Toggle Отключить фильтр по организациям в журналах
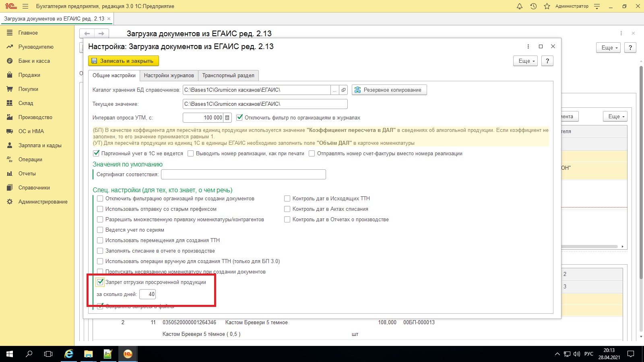The height and width of the screenshot is (362, 644). pos(240,117)
